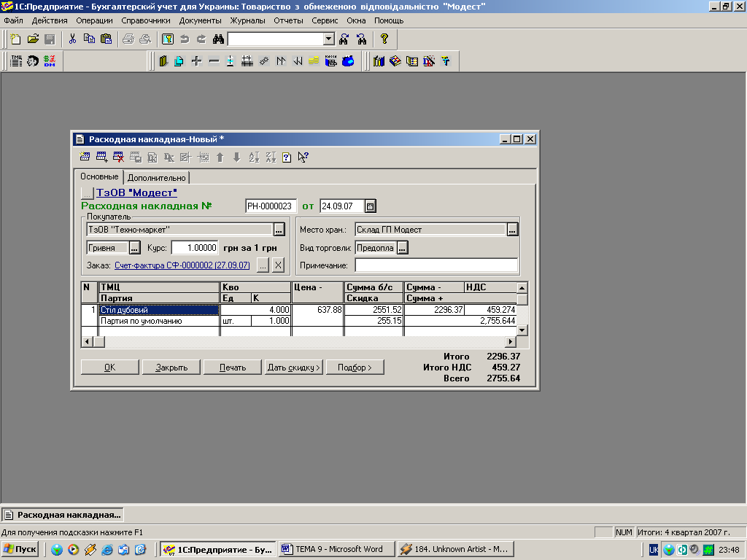Click the face profile icon in second toolbar

click(32, 61)
